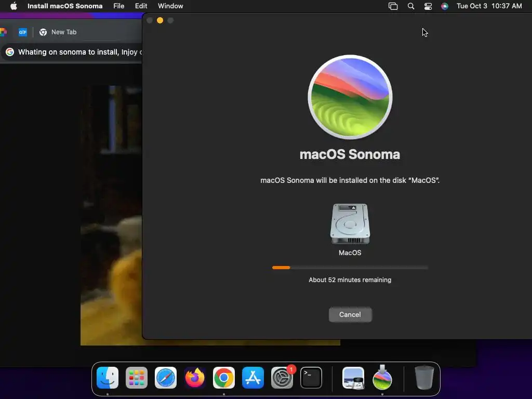Image resolution: width=532 pixels, height=399 pixels.
Task: Click the GIF tab icon in Chrome
Action: [x=23, y=32]
